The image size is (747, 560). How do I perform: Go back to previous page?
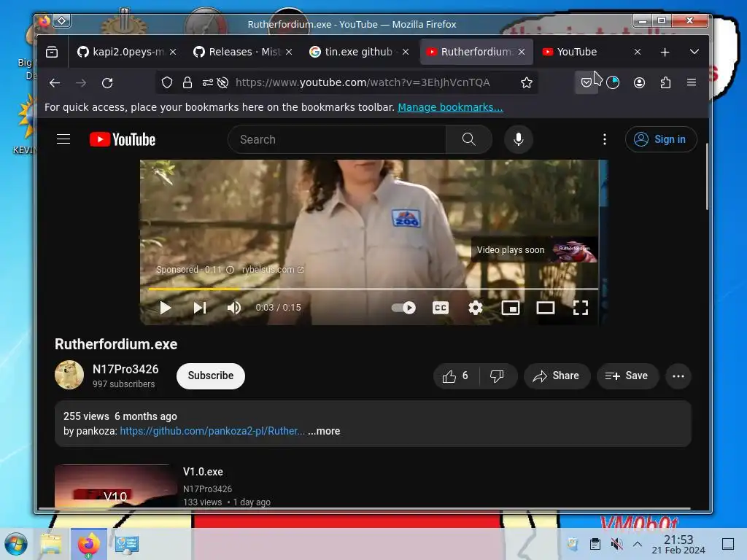click(x=55, y=83)
